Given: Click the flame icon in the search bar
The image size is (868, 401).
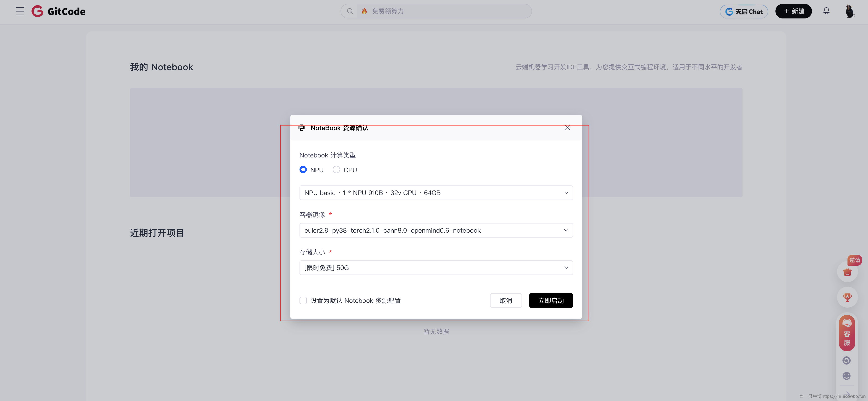Looking at the screenshot, I should [364, 11].
